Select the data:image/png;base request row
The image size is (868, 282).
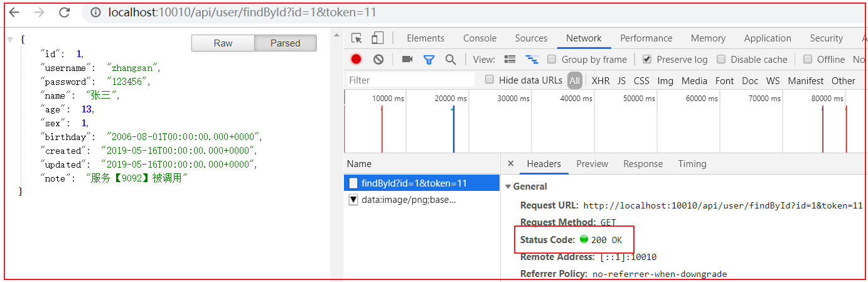(x=422, y=200)
